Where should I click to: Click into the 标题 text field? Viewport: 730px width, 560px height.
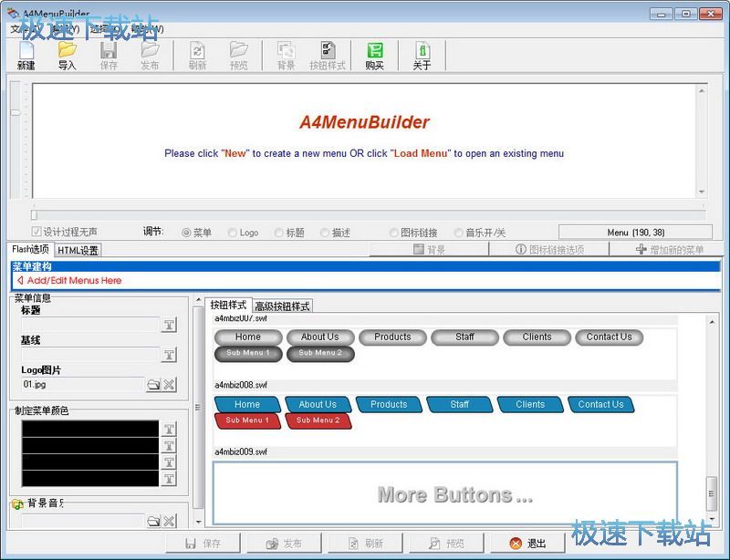coord(90,325)
